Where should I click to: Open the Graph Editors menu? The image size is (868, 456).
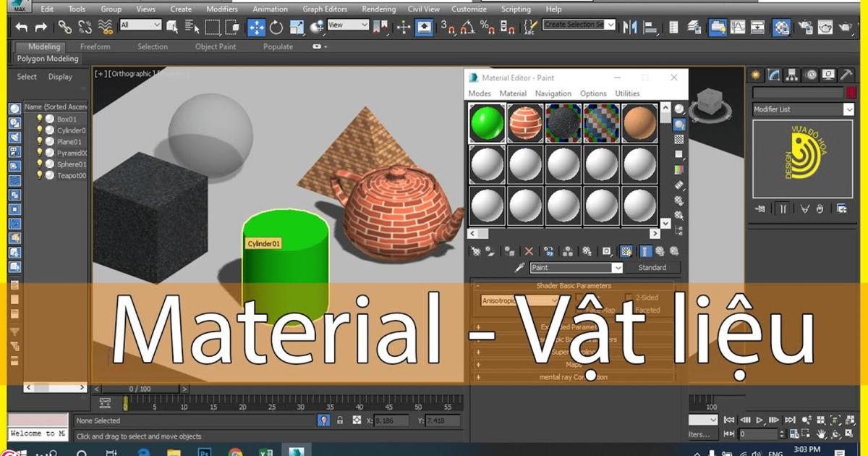(x=325, y=9)
